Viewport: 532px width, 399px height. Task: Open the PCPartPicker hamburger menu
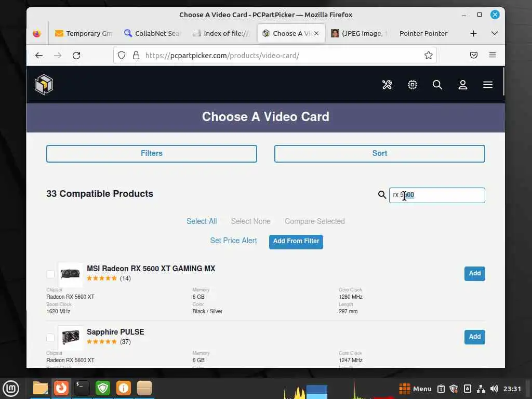pos(488,85)
